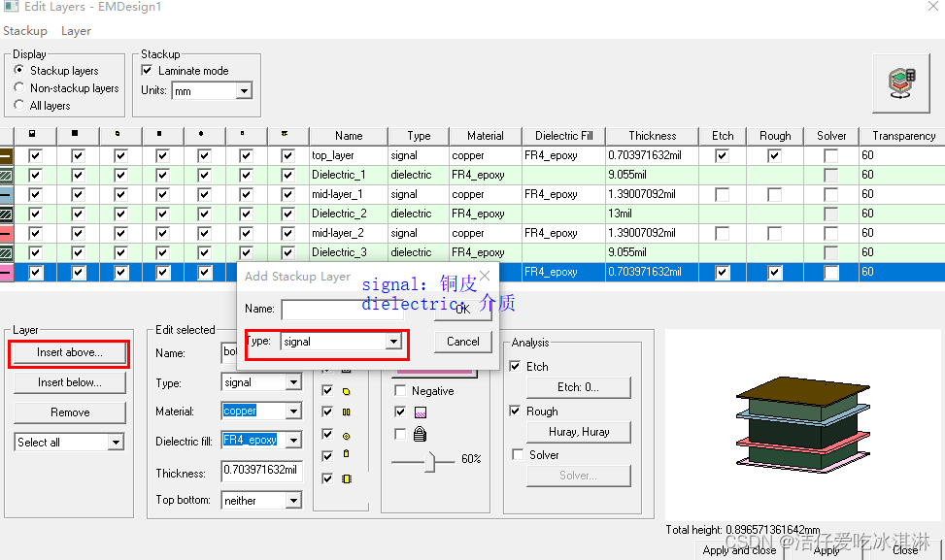Toggle the Analysis Rough checkbox
The image size is (945, 560).
click(x=516, y=412)
